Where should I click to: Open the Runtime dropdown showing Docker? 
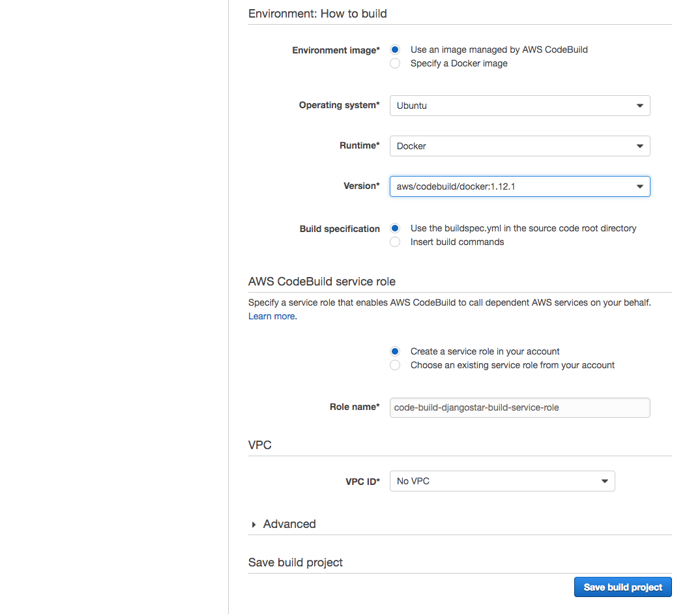point(519,146)
